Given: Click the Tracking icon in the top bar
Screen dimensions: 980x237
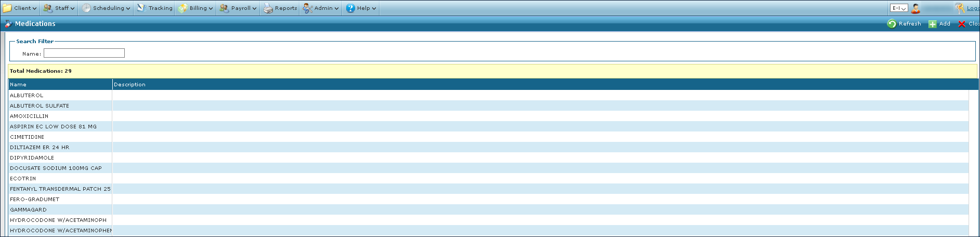Looking at the screenshot, I should pos(141,8).
